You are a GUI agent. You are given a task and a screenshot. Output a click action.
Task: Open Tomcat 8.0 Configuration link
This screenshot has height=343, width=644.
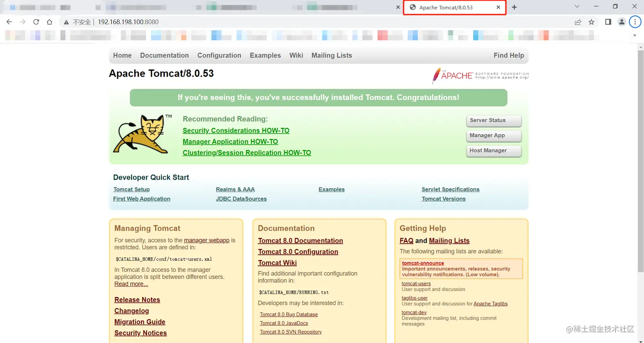pyautogui.click(x=298, y=252)
